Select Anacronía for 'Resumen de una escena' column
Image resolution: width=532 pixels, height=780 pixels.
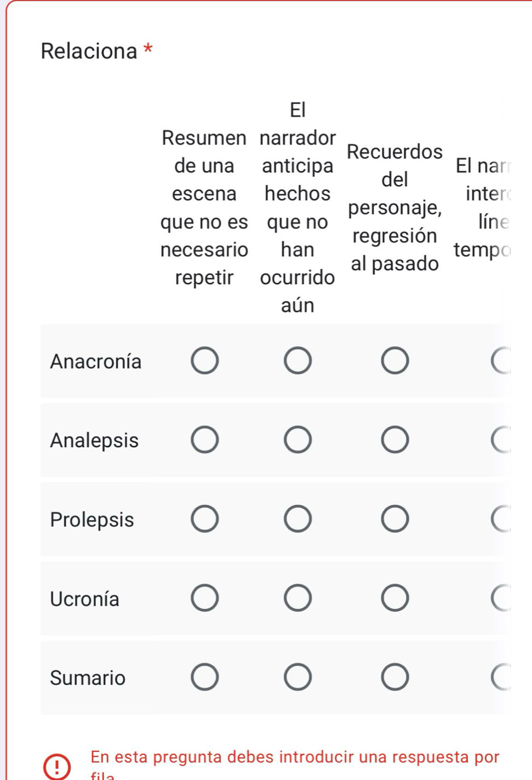tap(205, 361)
